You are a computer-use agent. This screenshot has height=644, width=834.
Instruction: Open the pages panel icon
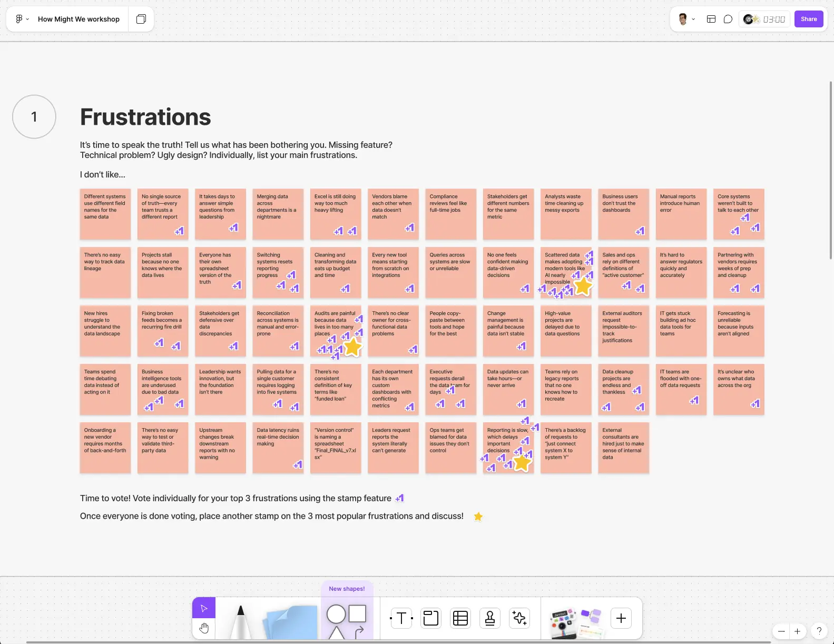pos(141,19)
